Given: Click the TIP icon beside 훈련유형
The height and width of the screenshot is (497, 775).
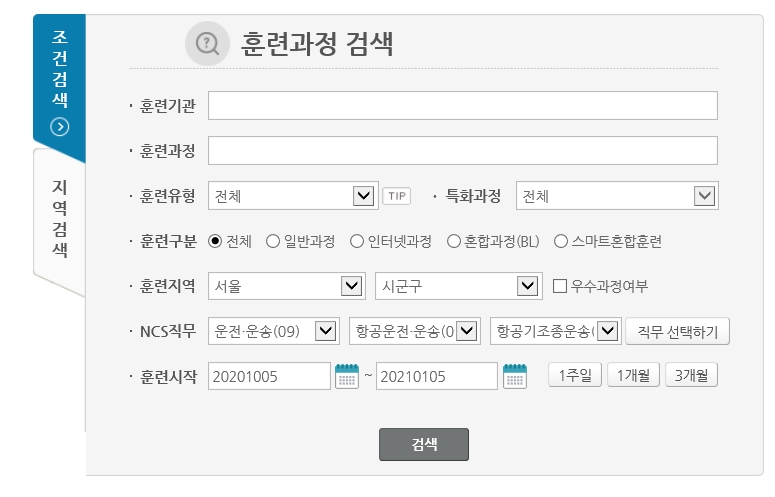Looking at the screenshot, I should 396,196.
